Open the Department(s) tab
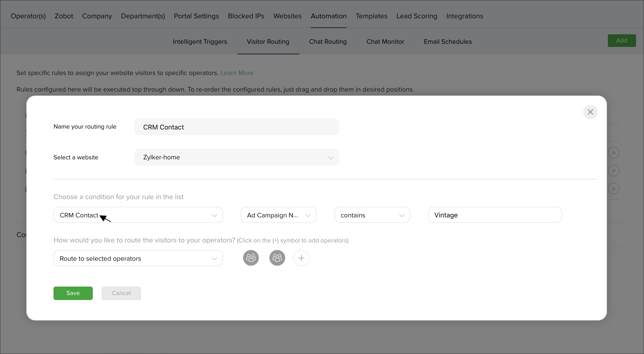This screenshot has width=644, height=354. [143, 16]
